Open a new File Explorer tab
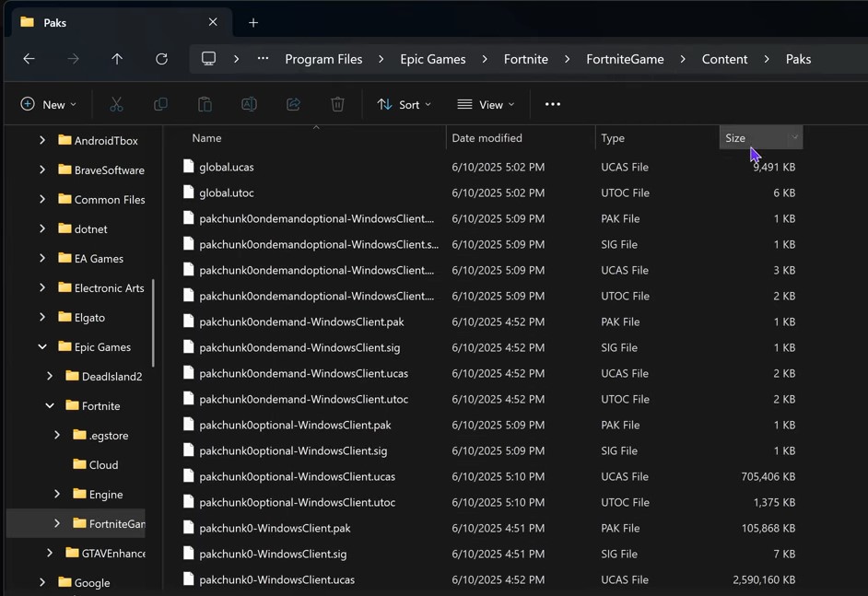The height and width of the screenshot is (596, 868). point(253,22)
